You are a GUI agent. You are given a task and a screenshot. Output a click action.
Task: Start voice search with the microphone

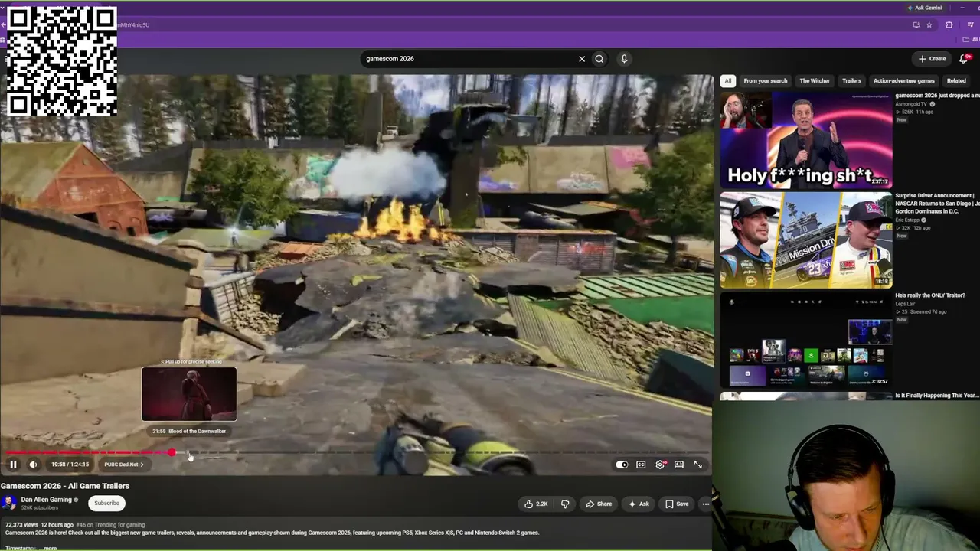[x=624, y=59]
